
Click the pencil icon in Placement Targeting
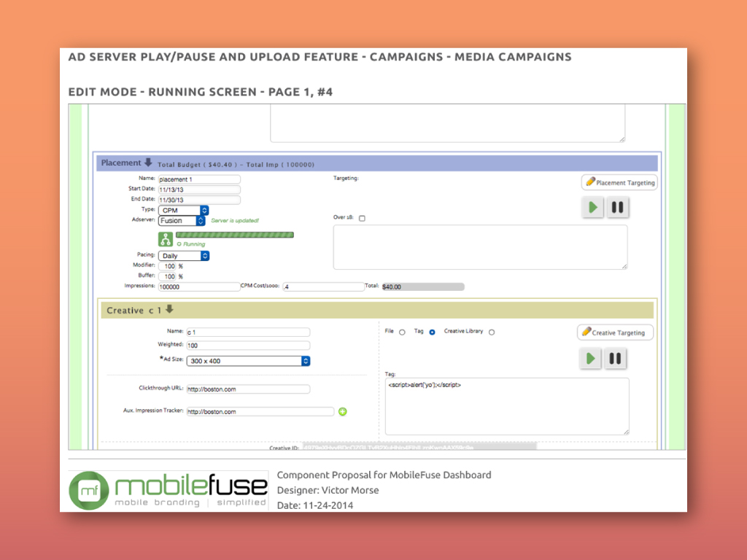tap(590, 182)
